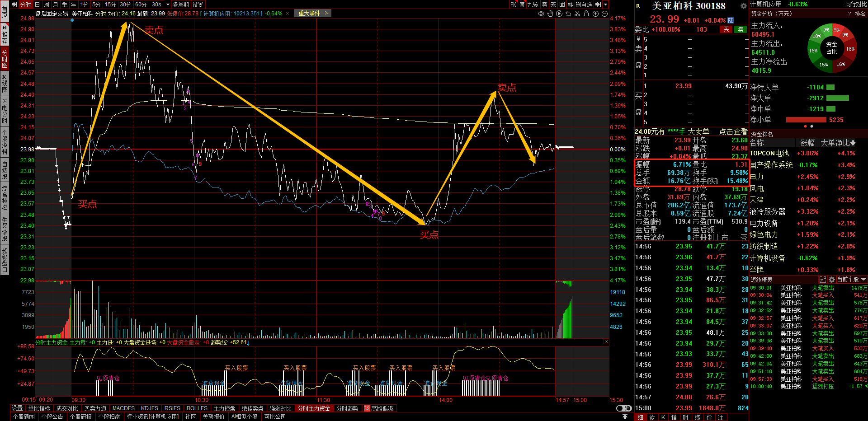
Task: Click the 陆 connect badge beside price
Action: 731,20
